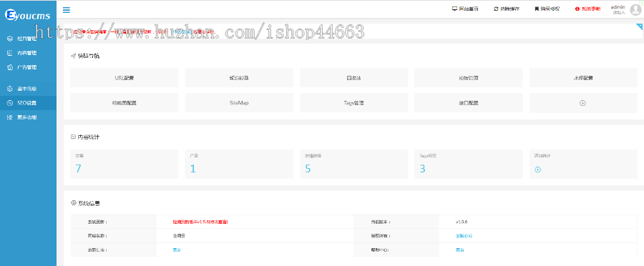Open 水印配置 (watermark config) quick tile
The width and height of the screenshot is (644, 266).
point(583,77)
